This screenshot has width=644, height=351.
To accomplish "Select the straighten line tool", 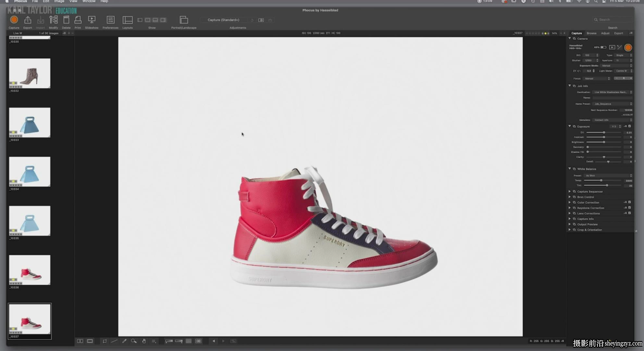I will click(114, 341).
